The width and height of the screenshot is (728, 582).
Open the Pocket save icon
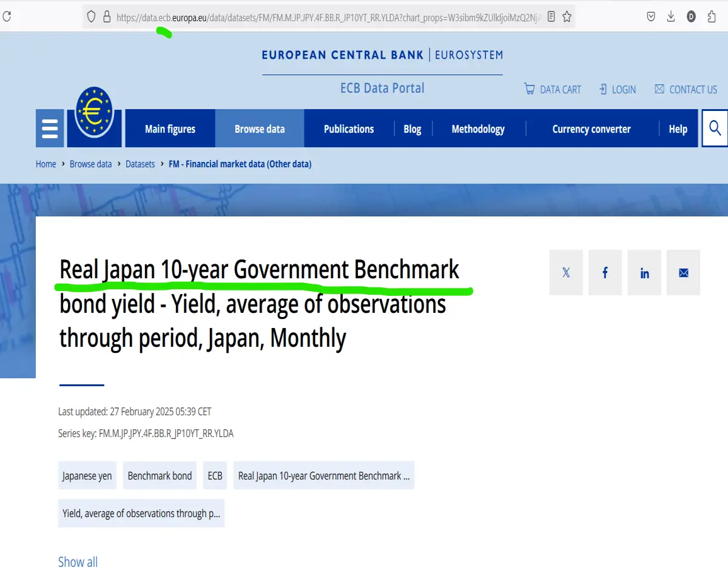coord(651,17)
